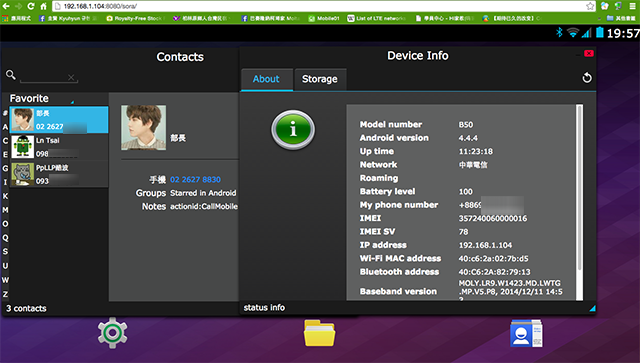Bookmark this page with the star icon
640x363 pixels.
point(590,6)
